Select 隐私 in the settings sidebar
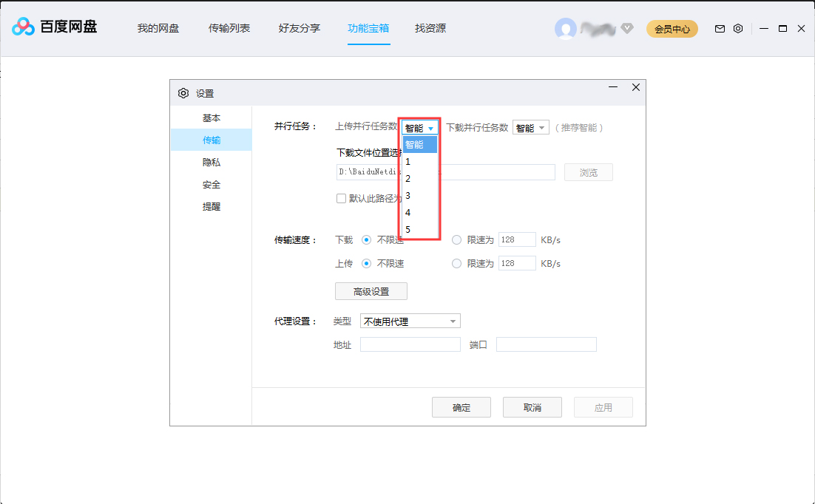 point(211,162)
